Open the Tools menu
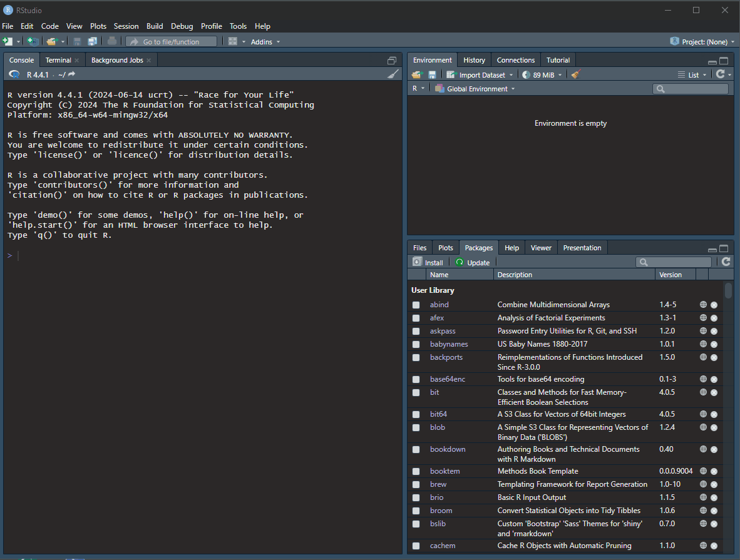The width and height of the screenshot is (740, 560). click(238, 26)
